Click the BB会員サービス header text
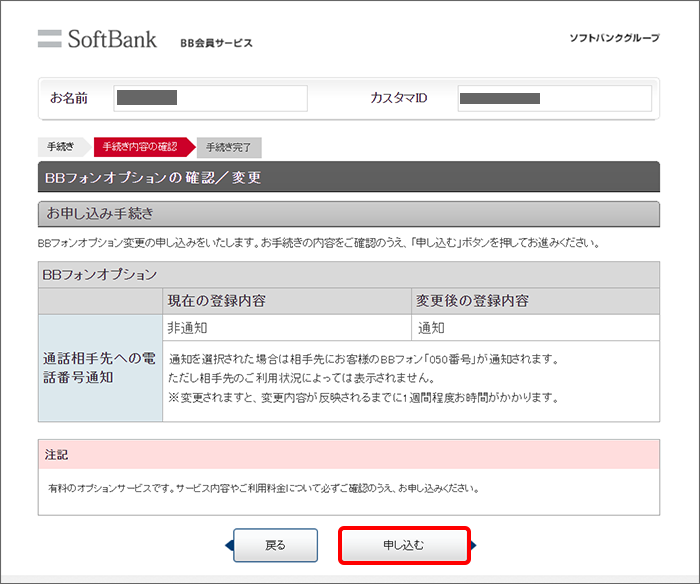 tap(216, 43)
